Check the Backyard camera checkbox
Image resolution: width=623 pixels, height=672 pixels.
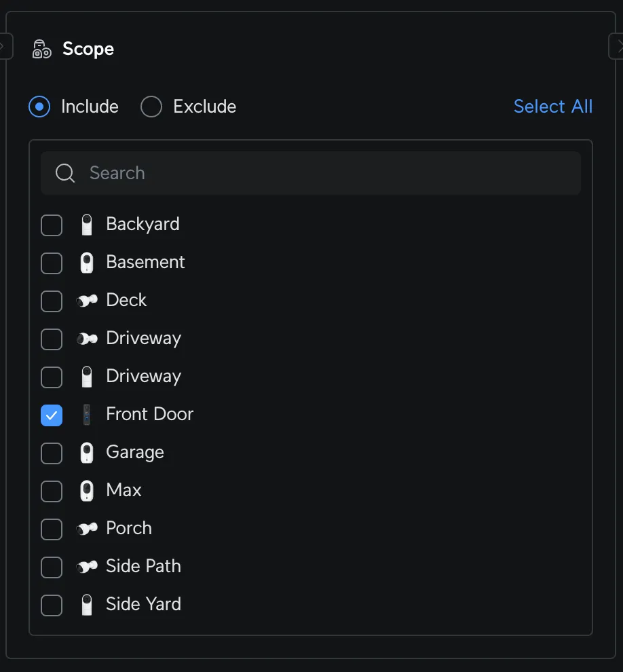coord(52,225)
